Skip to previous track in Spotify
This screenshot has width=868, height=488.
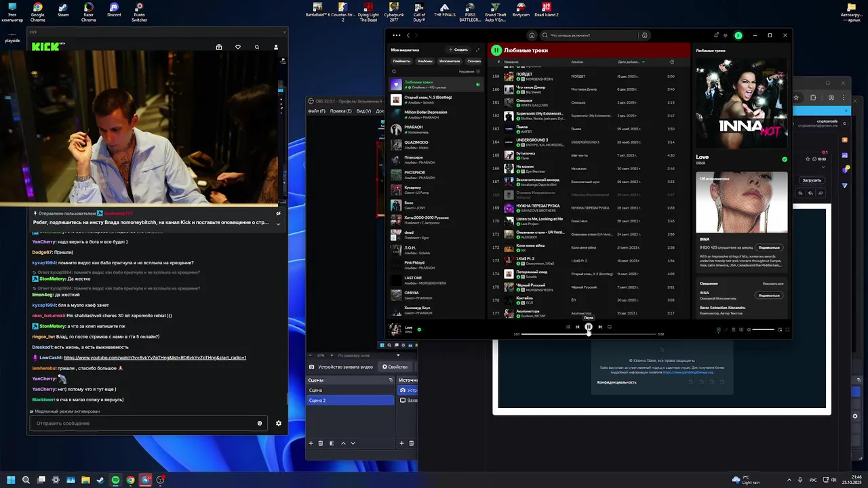578,327
